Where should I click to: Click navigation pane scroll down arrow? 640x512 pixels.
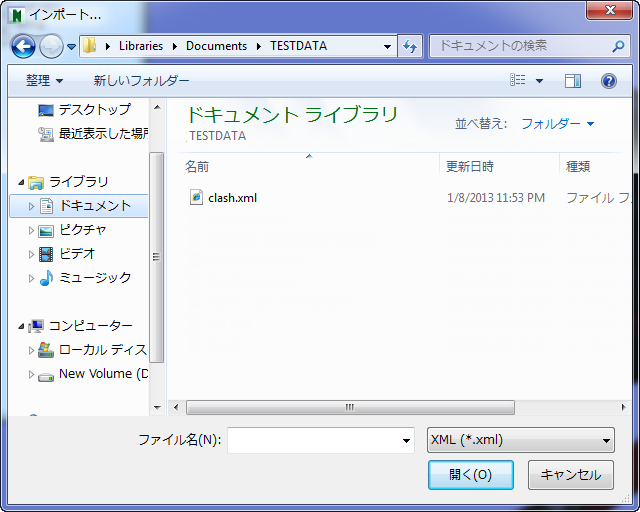(157, 407)
